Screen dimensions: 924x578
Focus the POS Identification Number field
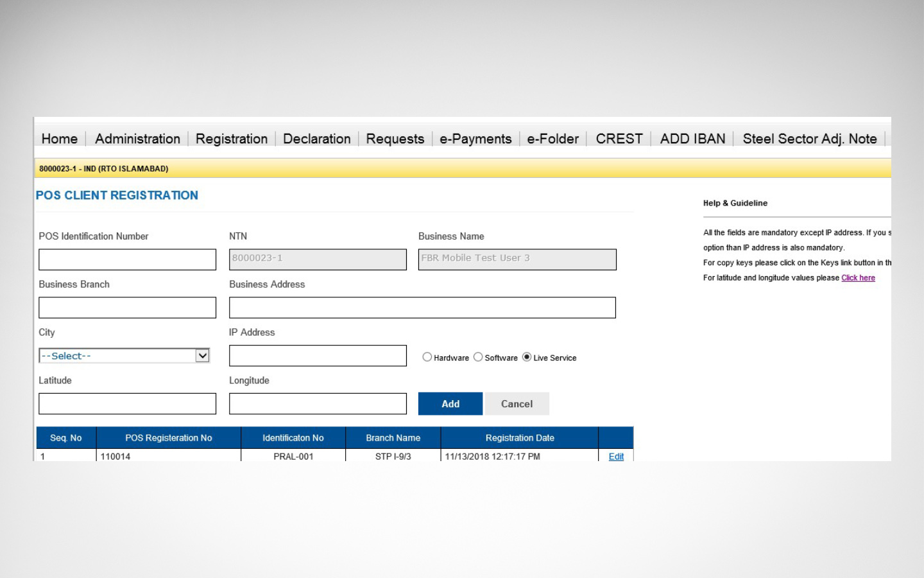coord(128,259)
